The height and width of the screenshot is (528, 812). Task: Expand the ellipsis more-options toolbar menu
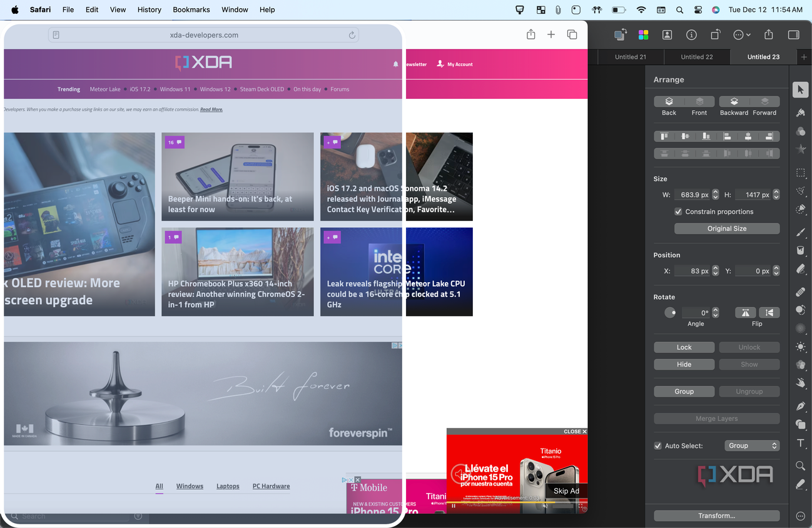tap(742, 35)
